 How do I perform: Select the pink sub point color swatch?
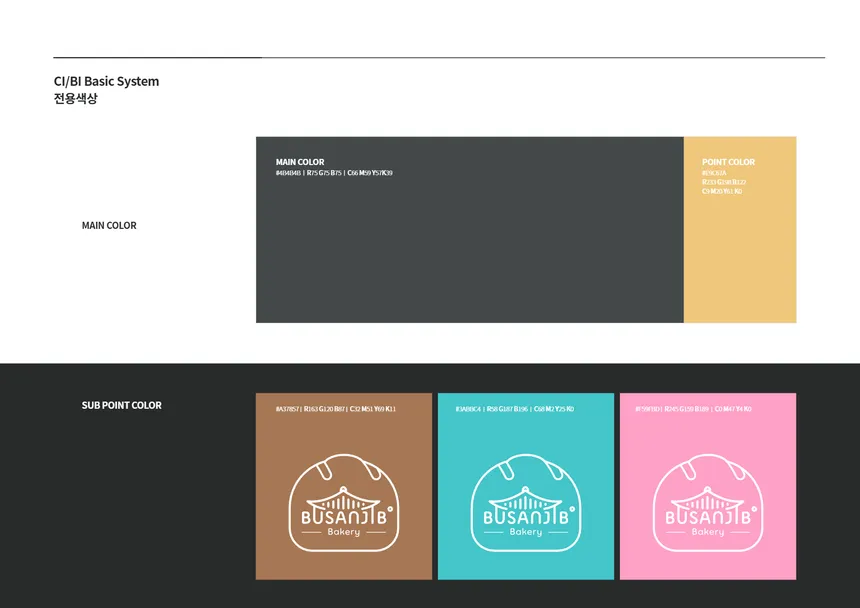[x=708, y=486]
